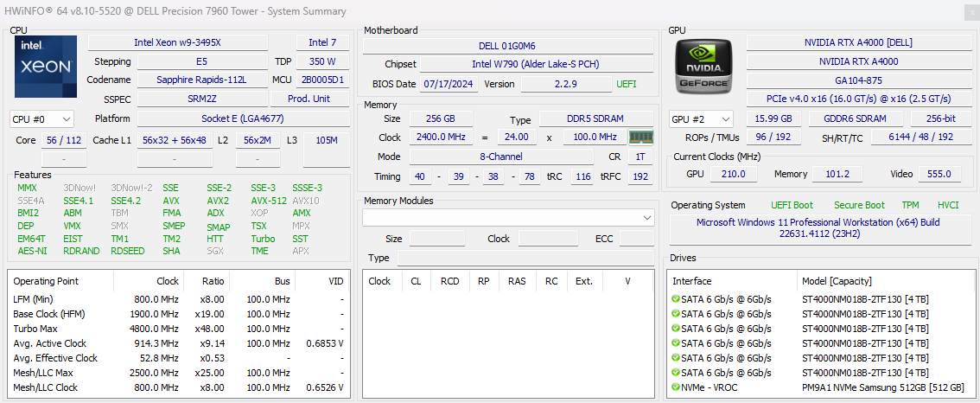Click the NVIDIA RTX A4000 [DELL] field
Screen dimensions: 980x403
pos(858,42)
